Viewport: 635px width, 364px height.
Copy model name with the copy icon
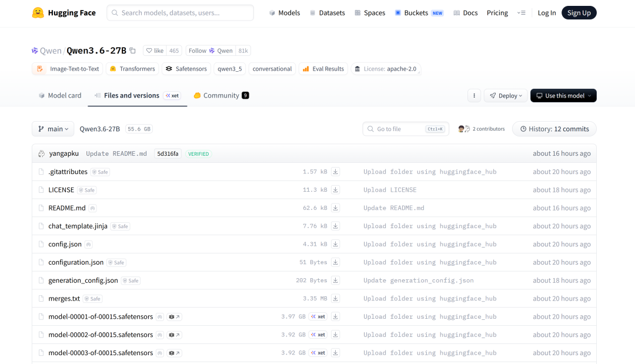(x=132, y=51)
